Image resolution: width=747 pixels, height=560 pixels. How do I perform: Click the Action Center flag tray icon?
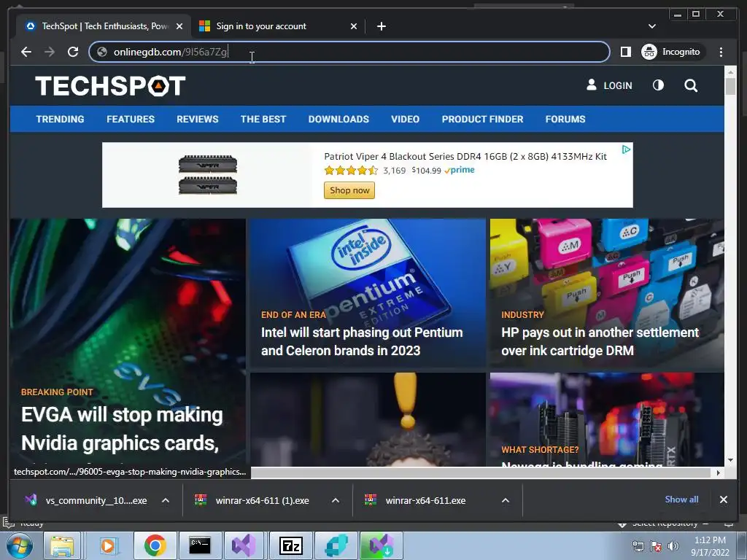coord(656,546)
